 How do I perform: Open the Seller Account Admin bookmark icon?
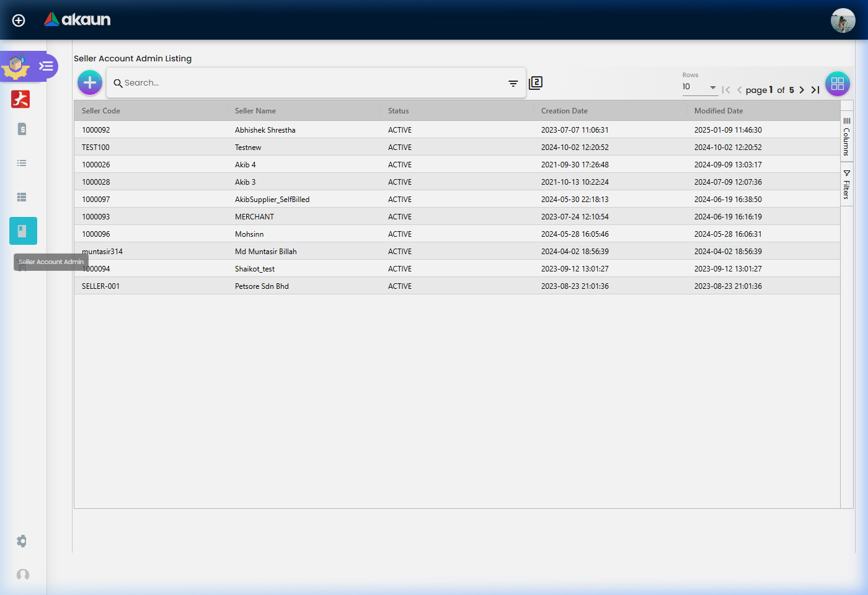tap(23, 231)
